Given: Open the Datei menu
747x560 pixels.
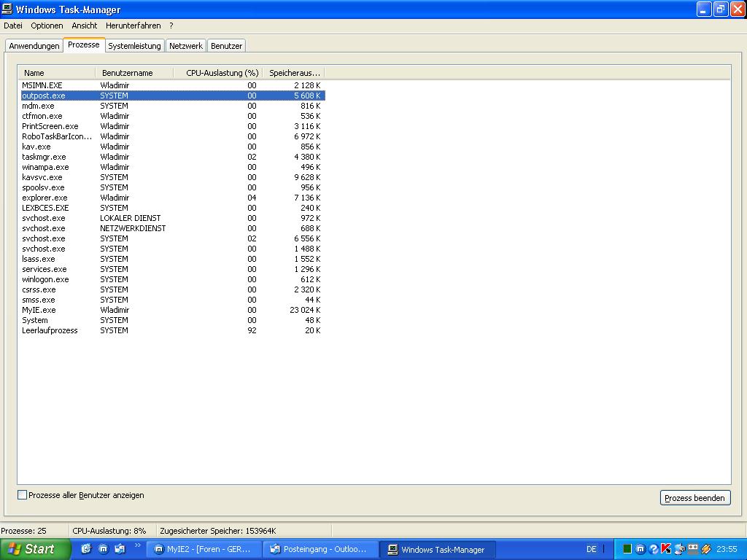Looking at the screenshot, I should (13, 26).
